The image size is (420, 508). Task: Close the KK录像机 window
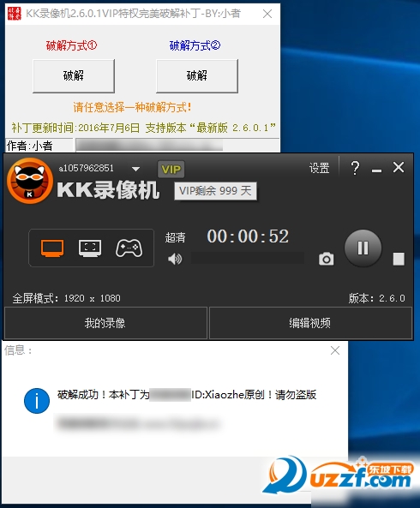pyautogui.click(x=399, y=168)
